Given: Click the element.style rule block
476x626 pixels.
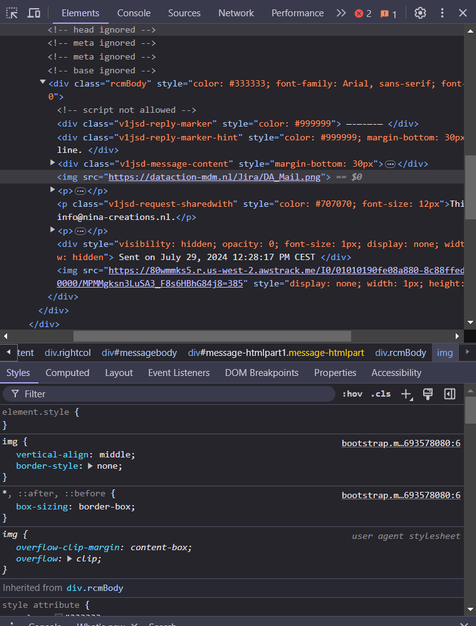Looking at the screenshot, I should point(232,418).
